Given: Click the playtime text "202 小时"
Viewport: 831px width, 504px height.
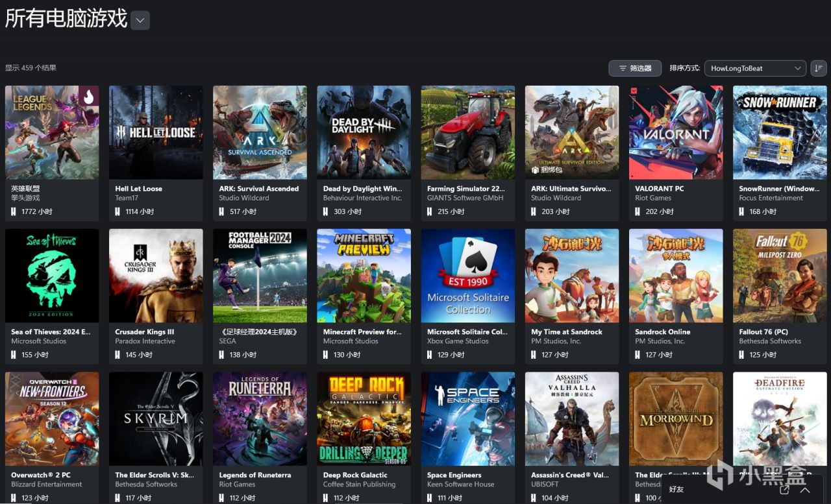Looking at the screenshot, I should click(660, 211).
